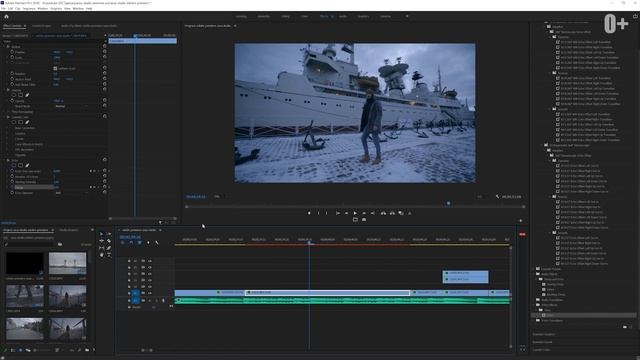The image size is (640, 360).
Task: Toggle Opacity animation stopwatch
Action: point(12,100)
